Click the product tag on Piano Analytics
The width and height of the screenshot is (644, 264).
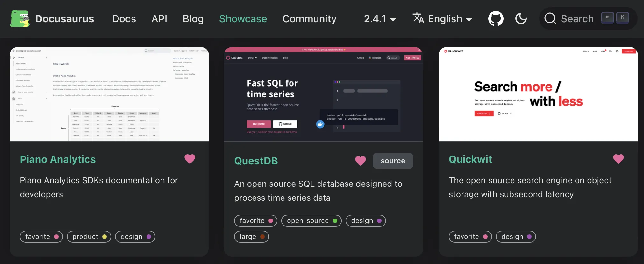[x=89, y=237]
